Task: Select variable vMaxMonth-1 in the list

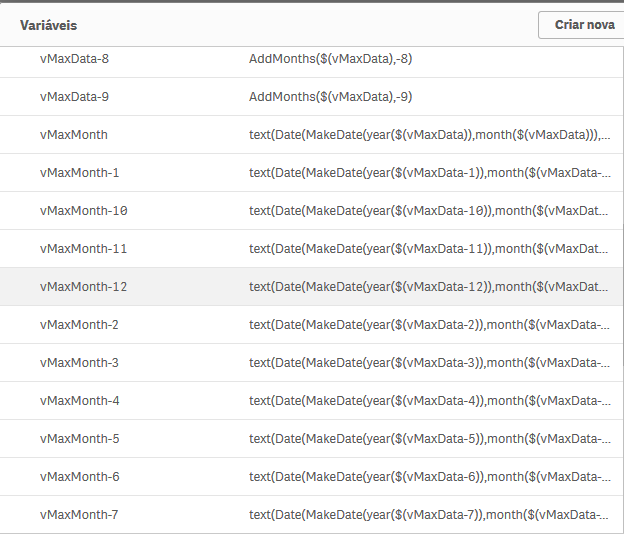Action: click(80, 173)
